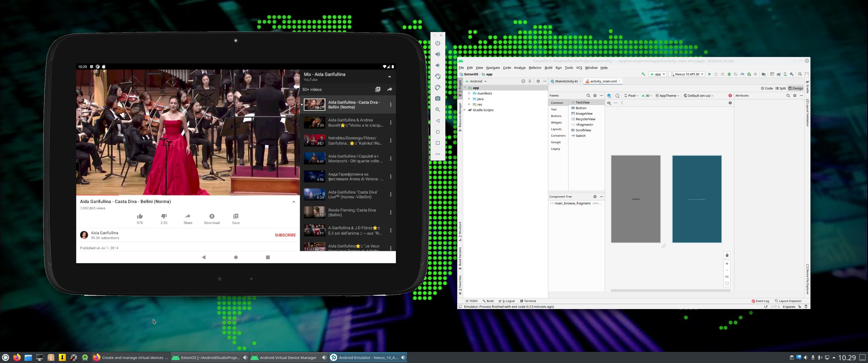Click the red SUBSCRIBE button
Screen dimensions: 868x363
[285, 235]
